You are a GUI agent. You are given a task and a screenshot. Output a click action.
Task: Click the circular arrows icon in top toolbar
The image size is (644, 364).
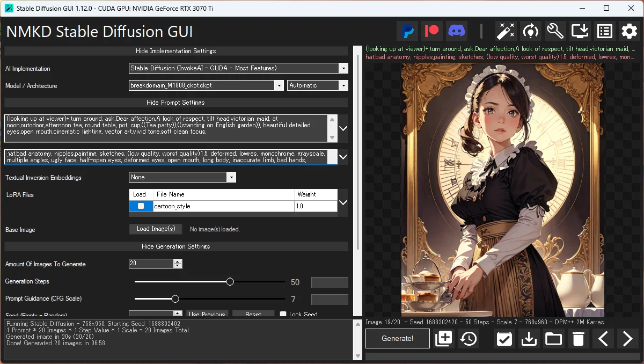530,31
